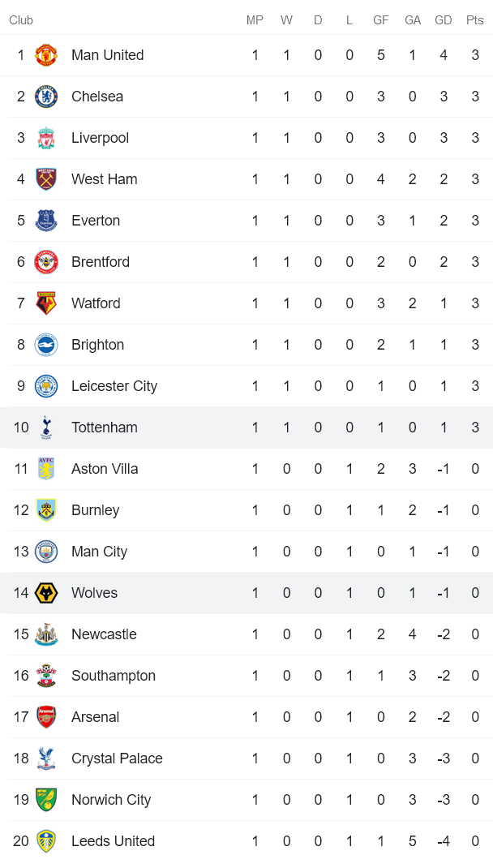This screenshot has height=868, width=493.
Task: Click the Leeds United club crest
Action: coord(46,841)
